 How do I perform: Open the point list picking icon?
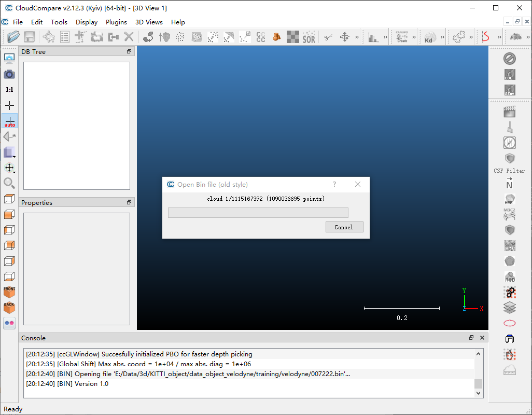coord(65,37)
